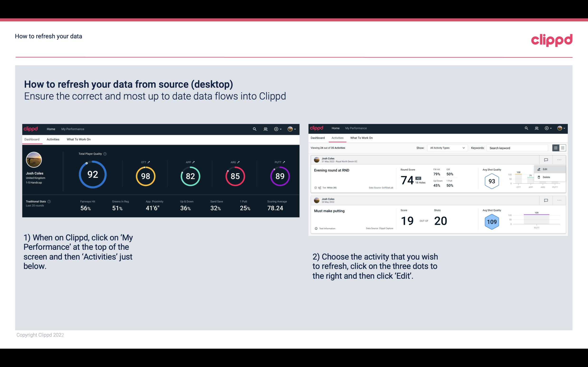Click the Clippd home logo icon
588x367 pixels.
[31, 129]
